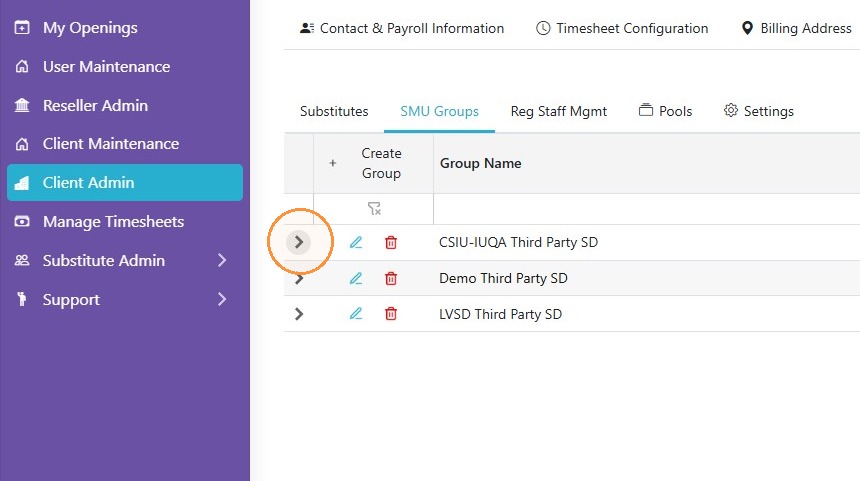Screen dimensions: 860x481
Task: Delete the LVSD Third Party SD group
Action: click(x=391, y=313)
